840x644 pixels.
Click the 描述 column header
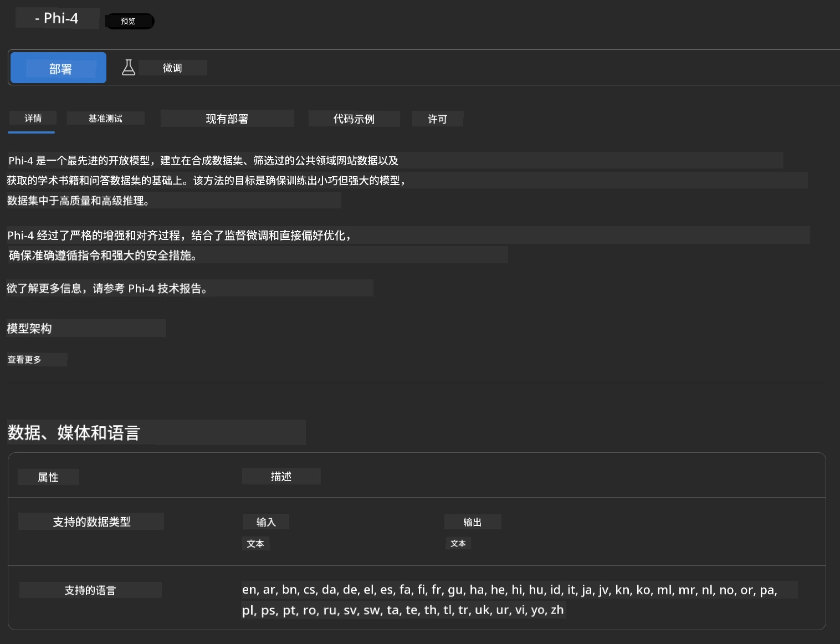point(281,476)
